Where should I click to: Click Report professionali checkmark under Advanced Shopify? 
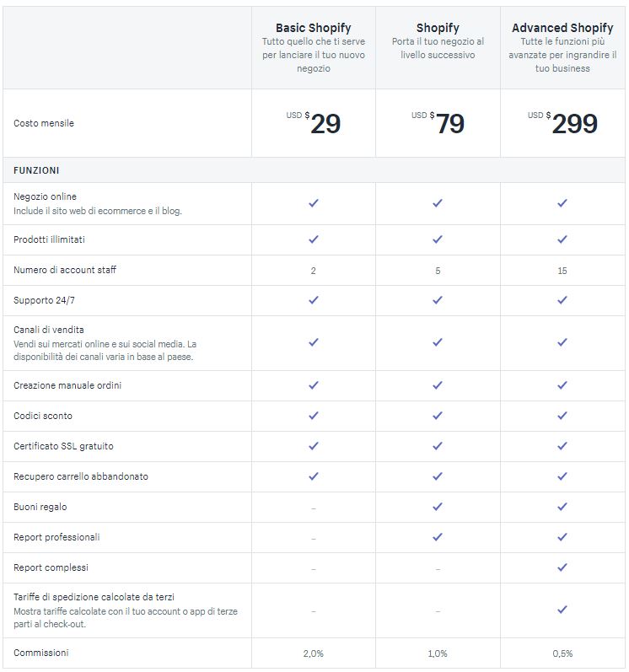[x=562, y=537]
